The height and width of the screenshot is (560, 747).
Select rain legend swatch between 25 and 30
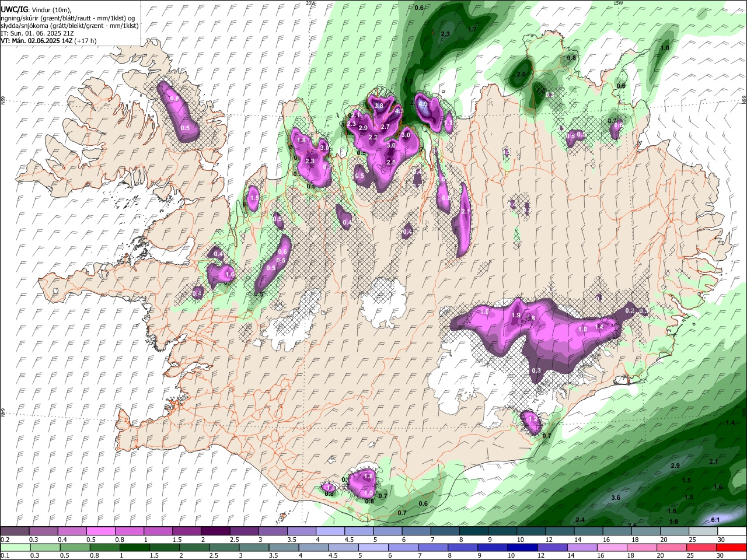[x=702, y=547]
